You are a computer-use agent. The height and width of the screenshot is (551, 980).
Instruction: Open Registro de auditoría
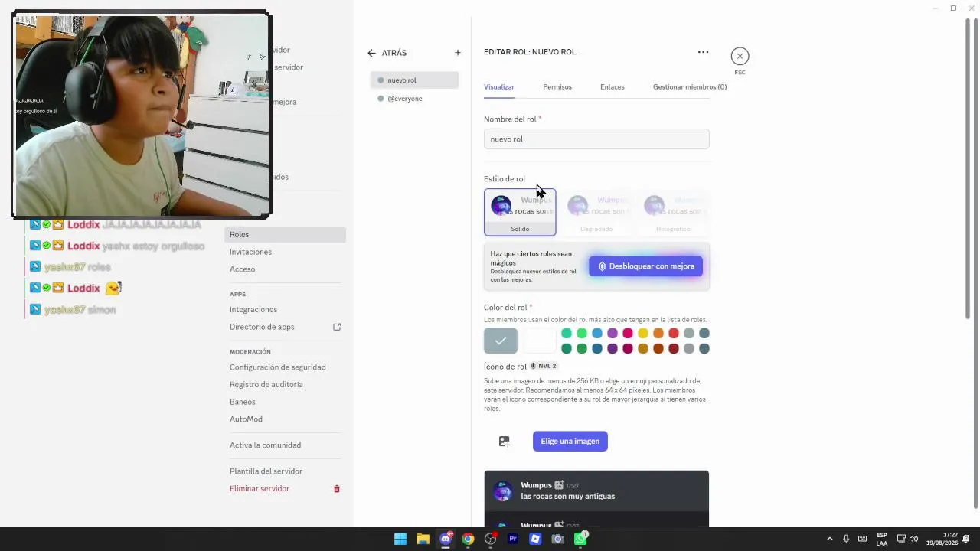(x=285, y=385)
